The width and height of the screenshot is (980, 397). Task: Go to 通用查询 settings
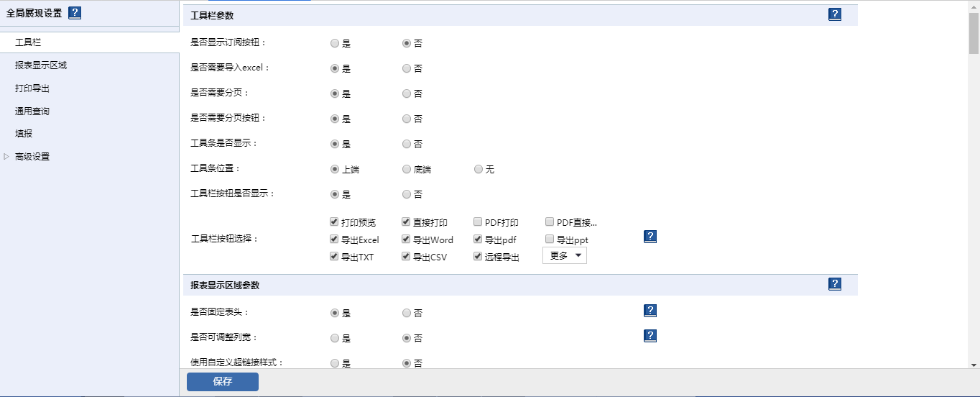click(x=32, y=111)
